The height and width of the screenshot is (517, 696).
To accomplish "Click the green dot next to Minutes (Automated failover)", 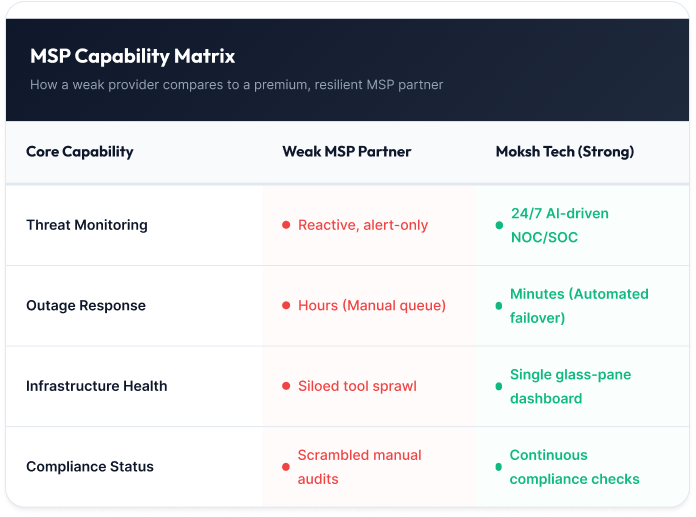I will click(498, 306).
